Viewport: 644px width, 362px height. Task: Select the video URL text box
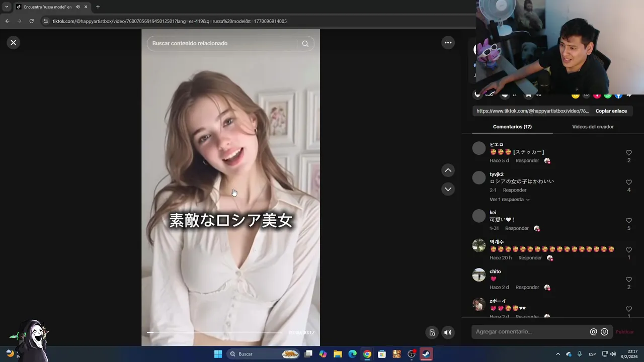pyautogui.click(x=532, y=111)
